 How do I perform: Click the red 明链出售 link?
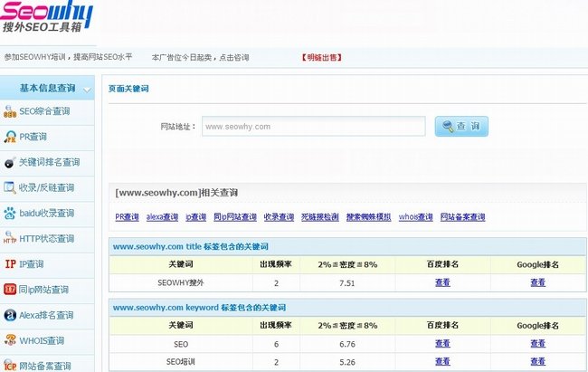coord(321,57)
